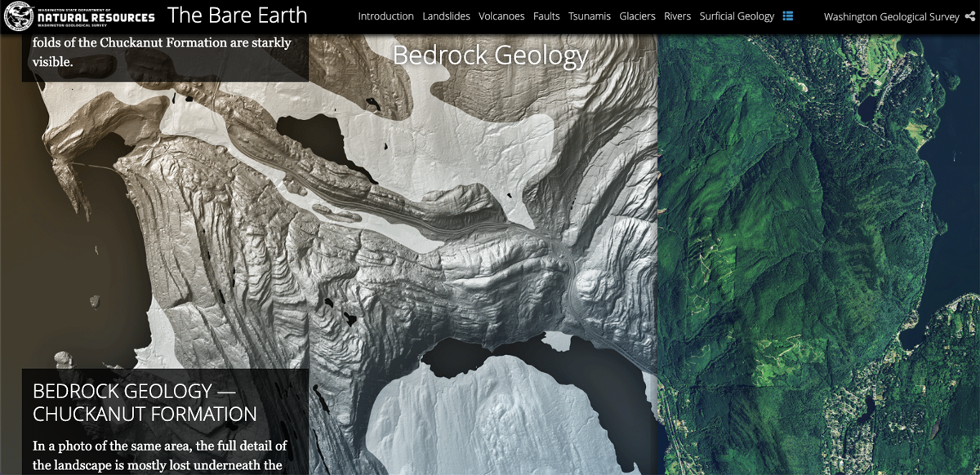This screenshot has width=980, height=475.
Task: Click the Bedrock Geology heading
Action: click(490, 55)
